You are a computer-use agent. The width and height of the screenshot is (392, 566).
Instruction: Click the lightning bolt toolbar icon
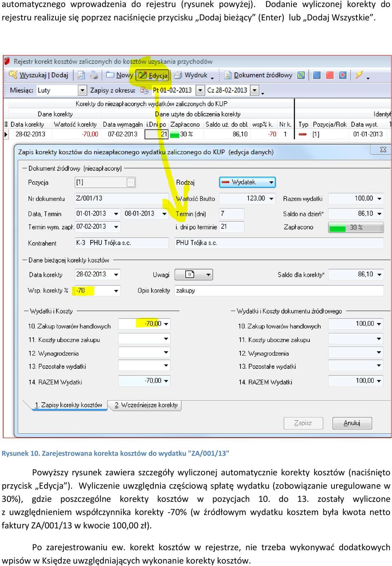pyautogui.click(x=359, y=75)
